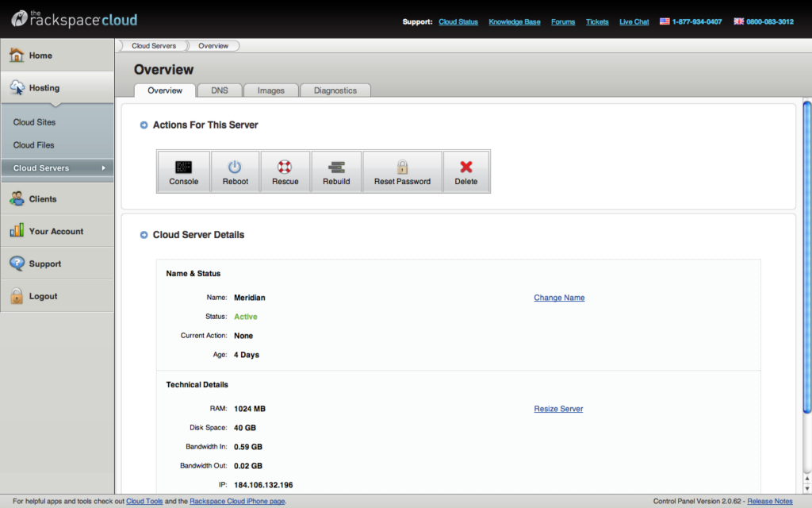This screenshot has width=812, height=508.
Task: Switch to the DNS tab
Action: [x=220, y=90]
